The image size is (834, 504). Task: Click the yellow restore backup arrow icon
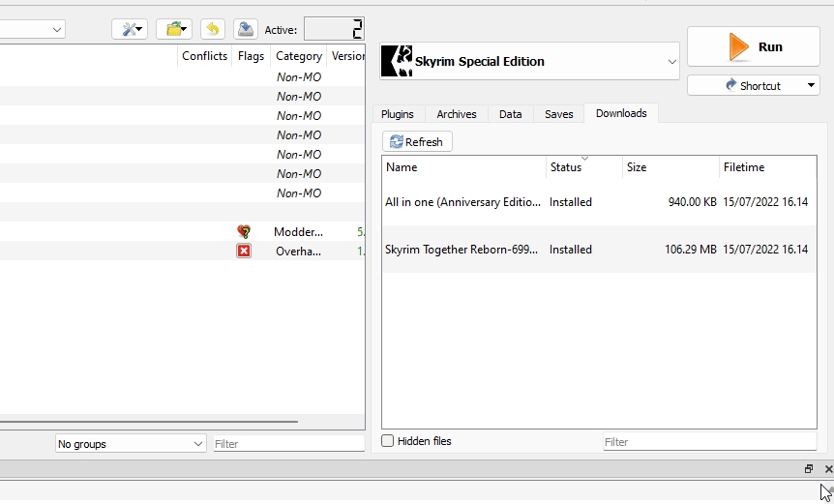(213, 29)
